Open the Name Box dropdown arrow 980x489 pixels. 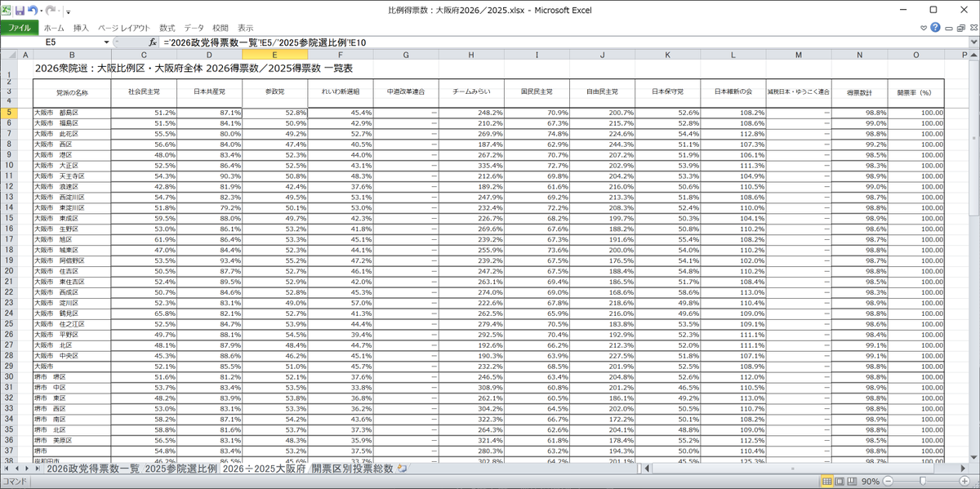pyautogui.click(x=106, y=42)
